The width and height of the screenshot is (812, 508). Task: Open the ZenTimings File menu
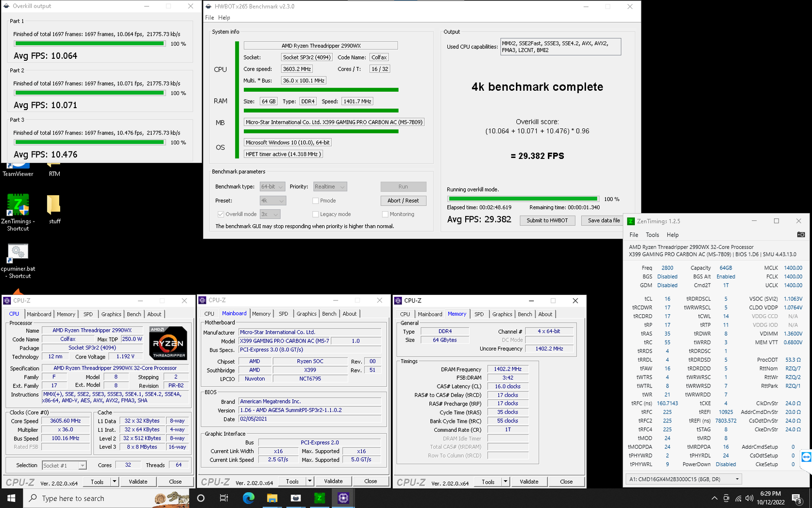634,235
